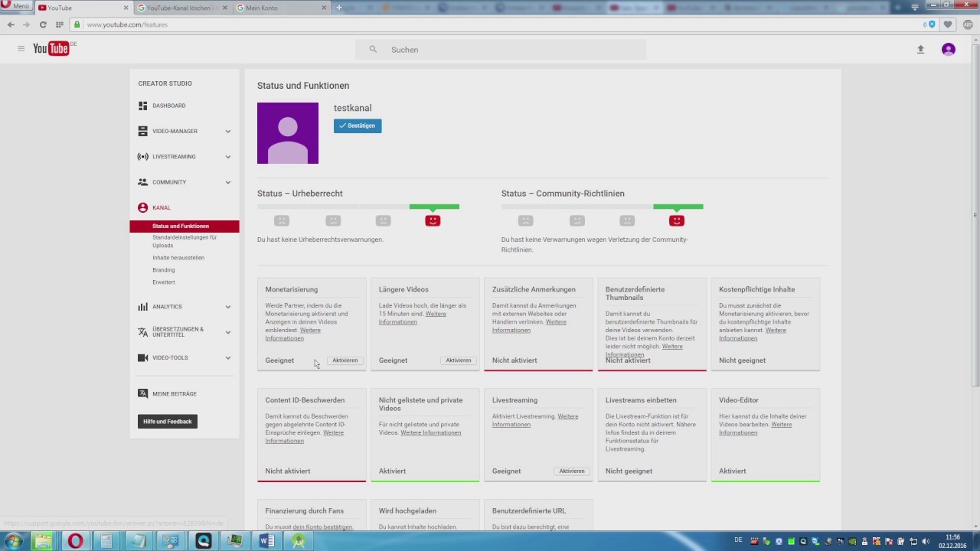Click the Analytics bar chart icon

(142, 306)
